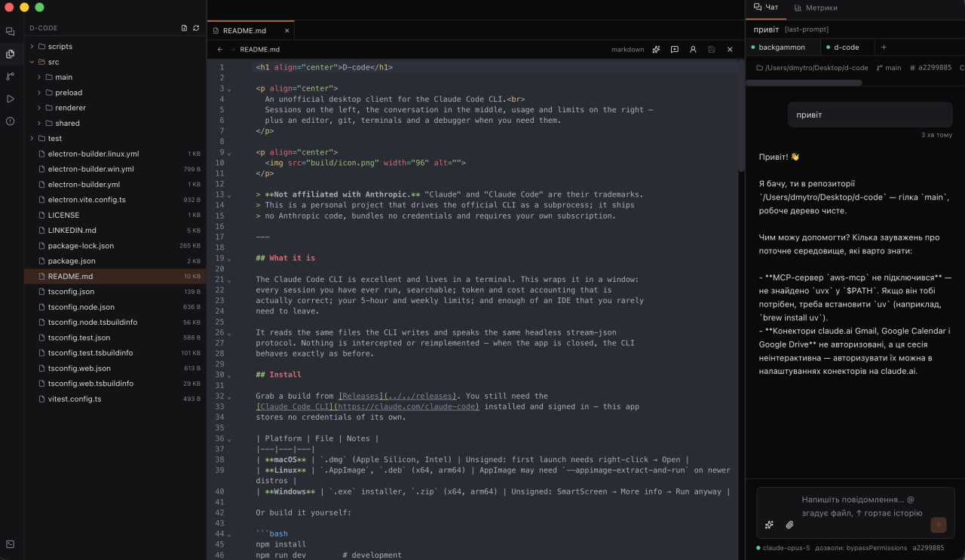Open tsconfig.web.json in the explorer
The height and width of the screenshot is (560, 965).
[x=115, y=368]
